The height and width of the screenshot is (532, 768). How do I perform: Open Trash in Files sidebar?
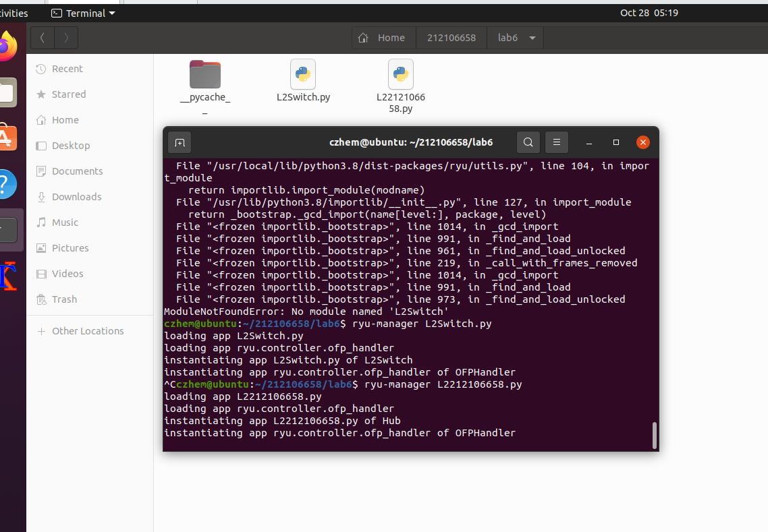(90, 299)
